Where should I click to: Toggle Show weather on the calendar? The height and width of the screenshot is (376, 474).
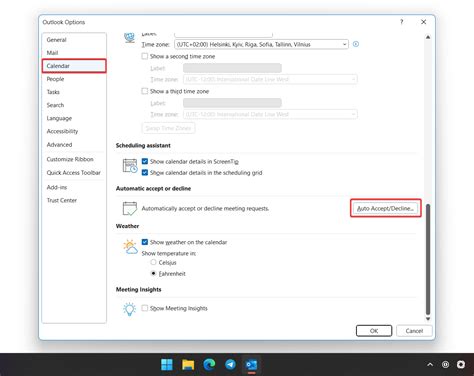pos(145,242)
